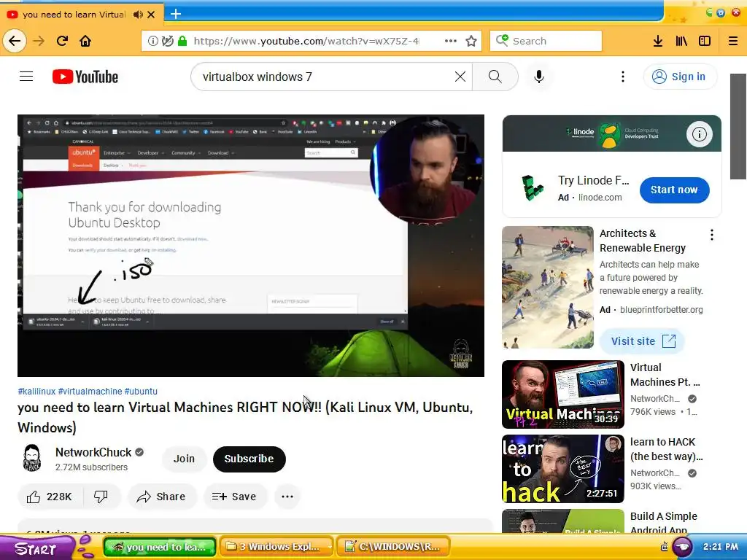
Task: Click the YouTube magnifier search button
Action: point(495,77)
